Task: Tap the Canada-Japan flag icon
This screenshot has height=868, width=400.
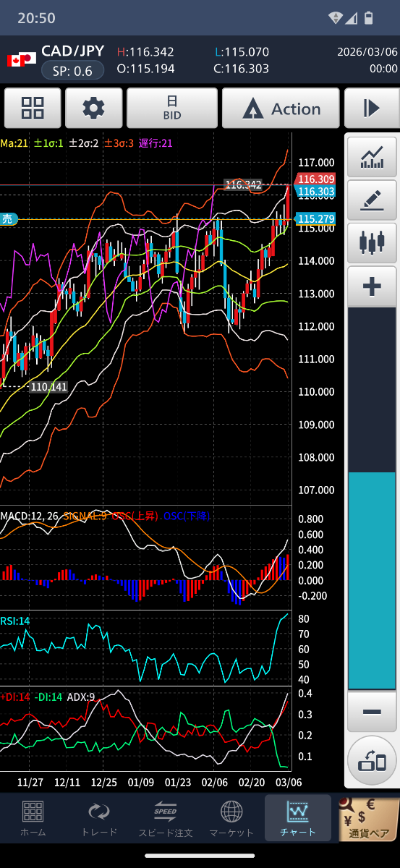Action: click(22, 60)
